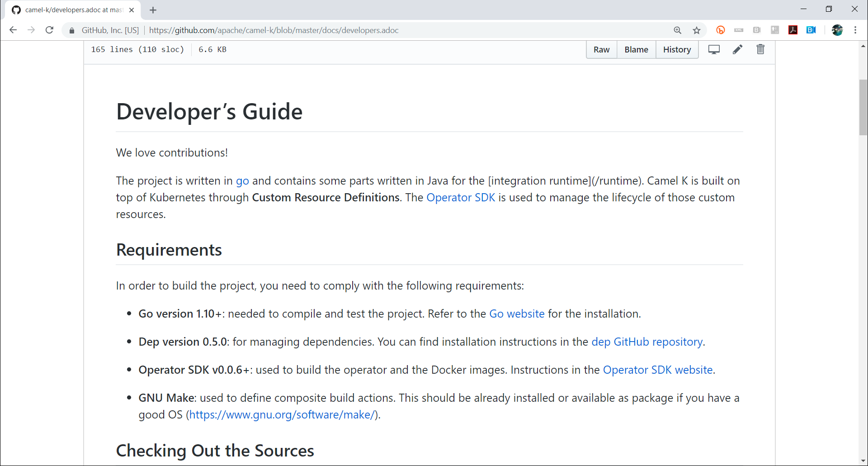Click the 'Dep version 0.5.0' text
The width and height of the screenshot is (868, 466).
tap(183, 342)
